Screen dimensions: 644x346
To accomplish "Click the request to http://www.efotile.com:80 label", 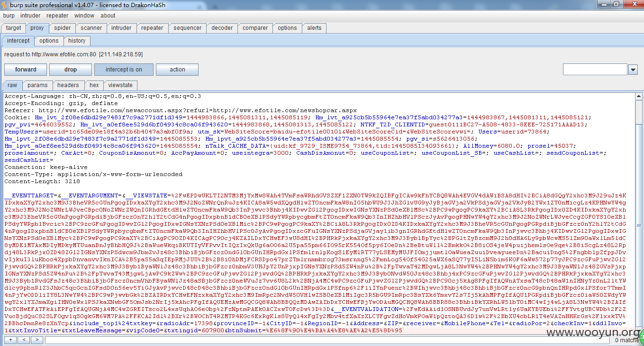I will pyautogui.click(x=73, y=54).
